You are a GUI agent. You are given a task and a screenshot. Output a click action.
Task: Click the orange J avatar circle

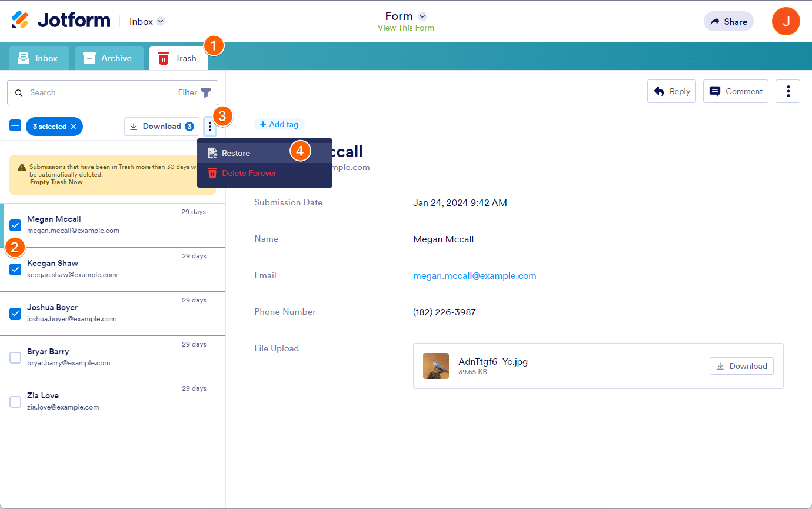coord(786,21)
